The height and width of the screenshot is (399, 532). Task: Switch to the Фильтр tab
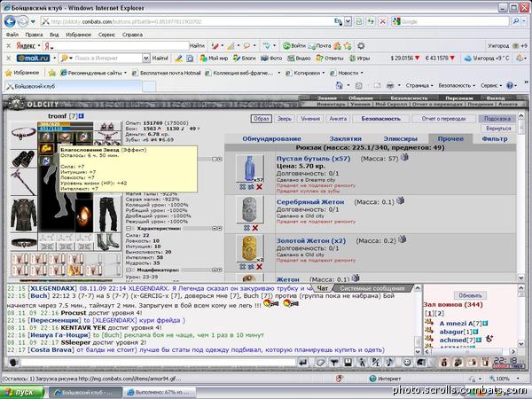[495, 139]
